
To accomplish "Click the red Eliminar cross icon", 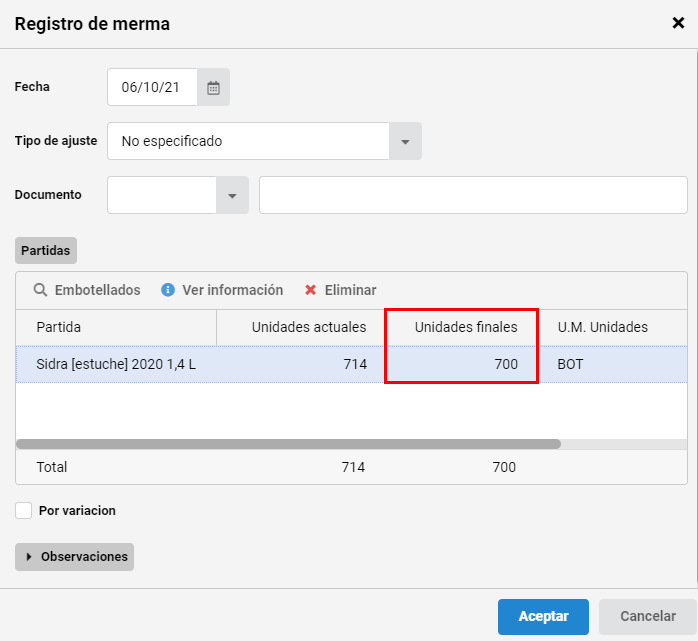I will [x=310, y=290].
